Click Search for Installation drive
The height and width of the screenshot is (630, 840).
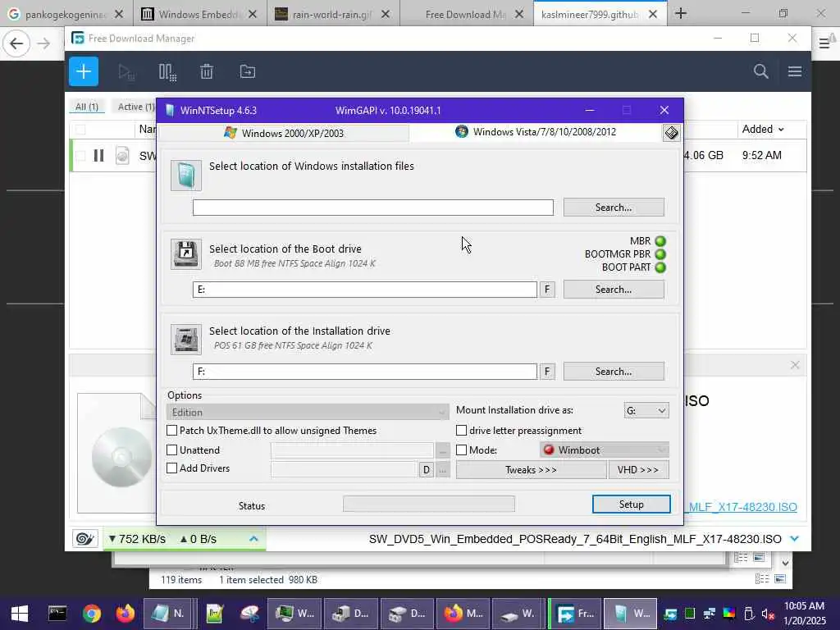614,372
